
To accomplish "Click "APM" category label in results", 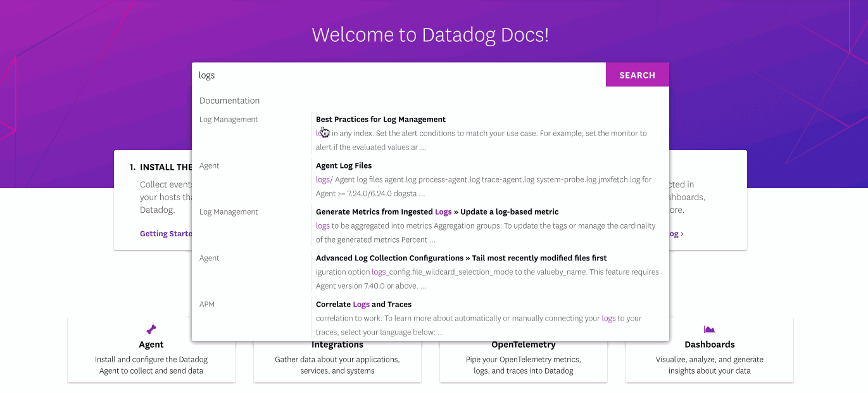I will [207, 304].
